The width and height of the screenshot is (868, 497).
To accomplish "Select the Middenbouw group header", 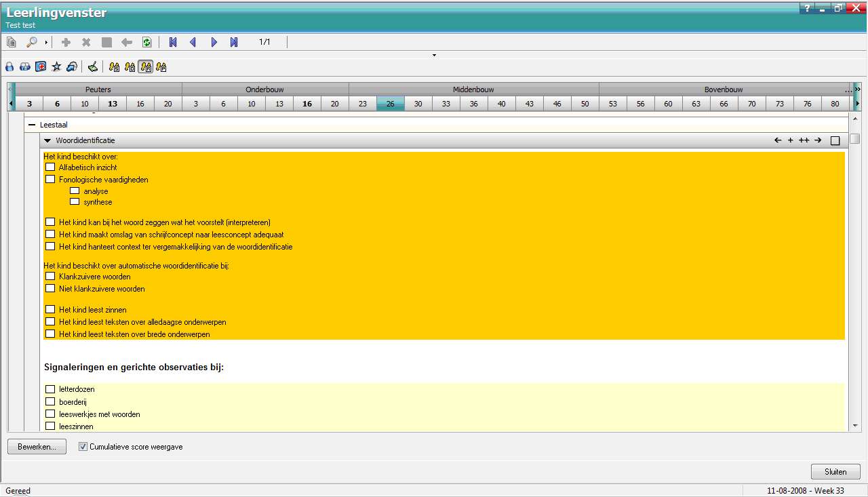I will click(x=473, y=90).
